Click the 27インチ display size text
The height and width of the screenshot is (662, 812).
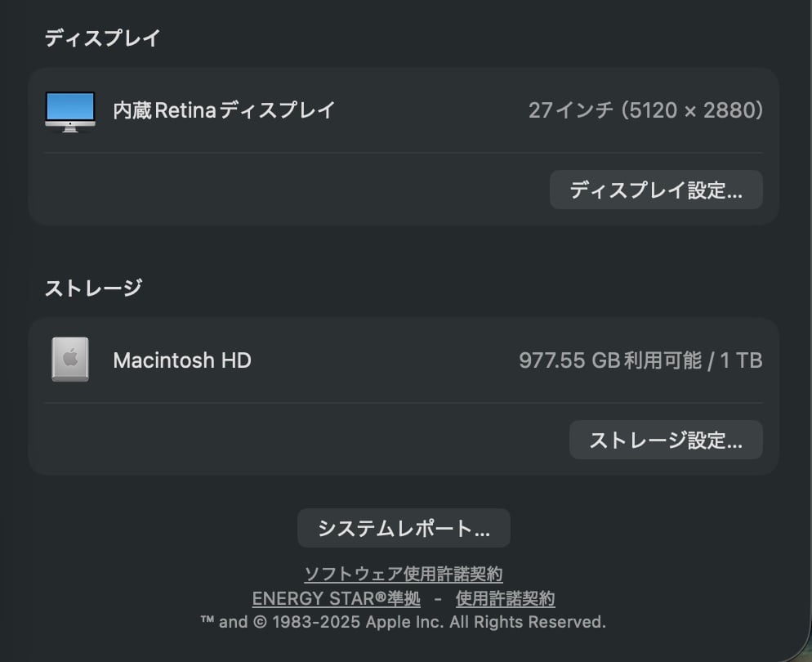click(570, 110)
